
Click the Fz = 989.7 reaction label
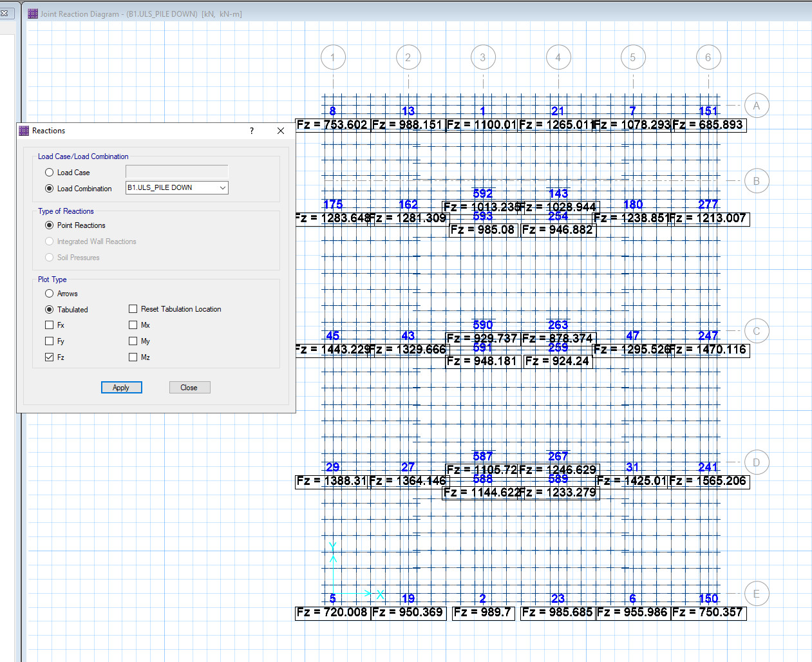(x=483, y=612)
